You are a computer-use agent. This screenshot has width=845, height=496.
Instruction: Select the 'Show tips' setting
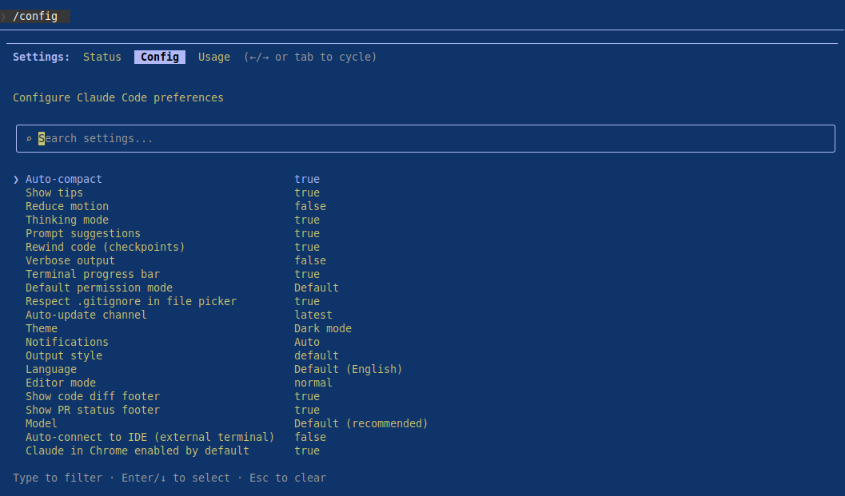[54, 192]
